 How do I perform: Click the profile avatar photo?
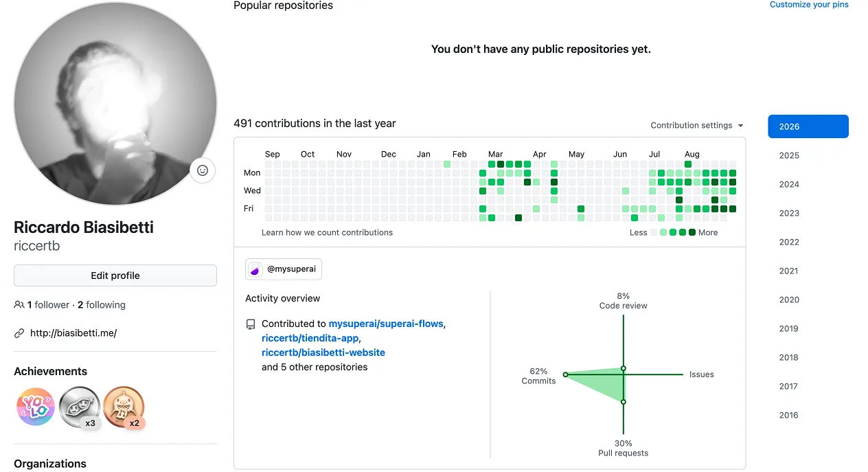115,103
